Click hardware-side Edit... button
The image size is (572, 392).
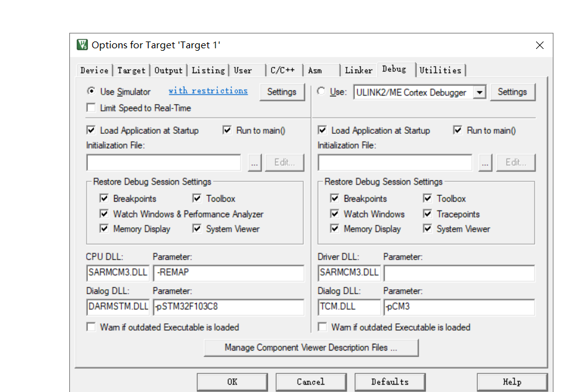[x=516, y=162]
